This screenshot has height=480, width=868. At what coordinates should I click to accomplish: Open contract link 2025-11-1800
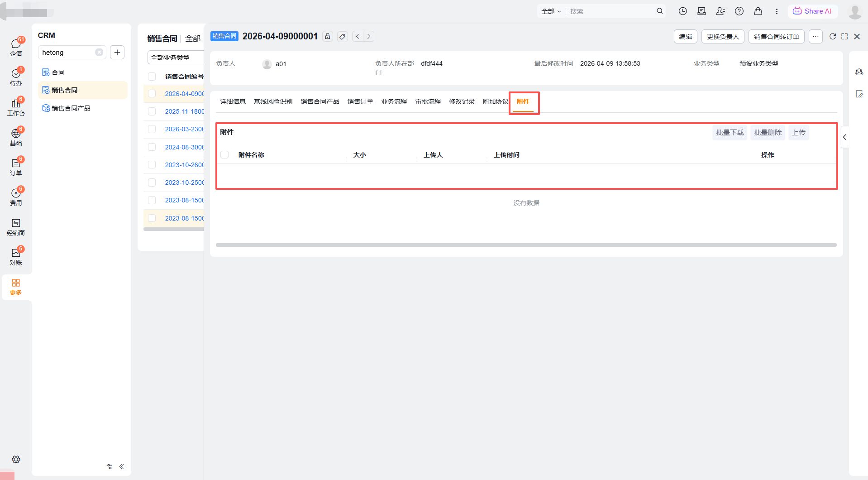coord(185,111)
